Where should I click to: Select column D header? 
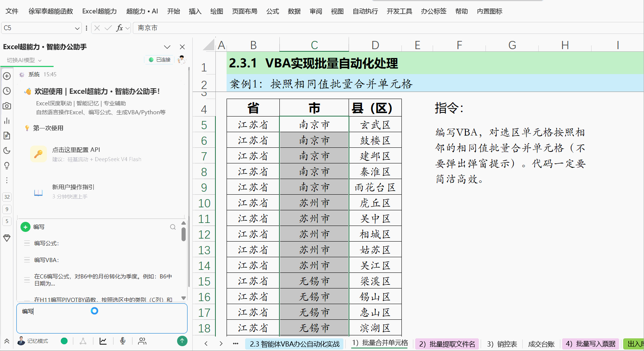[375, 45]
